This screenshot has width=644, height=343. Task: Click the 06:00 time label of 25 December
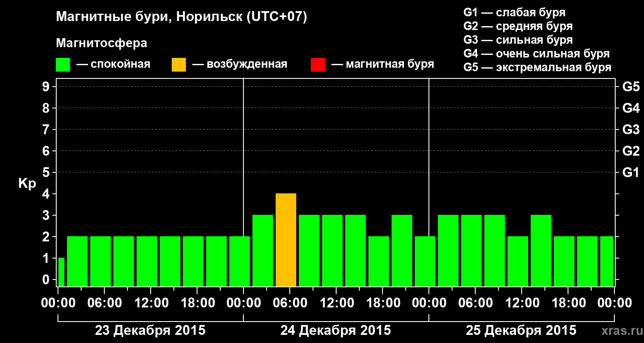tap(475, 303)
